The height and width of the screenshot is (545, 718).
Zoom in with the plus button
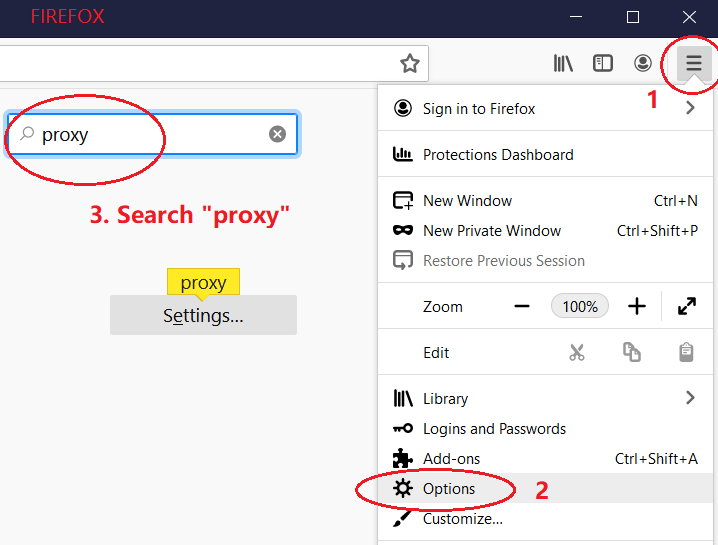click(x=636, y=306)
